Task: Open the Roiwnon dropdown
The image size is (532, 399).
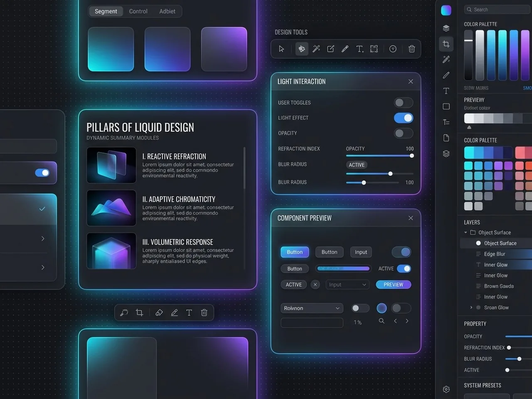Action: coord(312,308)
